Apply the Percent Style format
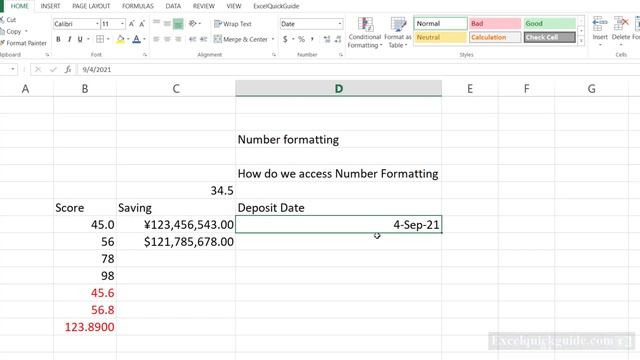The width and height of the screenshot is (640, 360). pos(301,39)
